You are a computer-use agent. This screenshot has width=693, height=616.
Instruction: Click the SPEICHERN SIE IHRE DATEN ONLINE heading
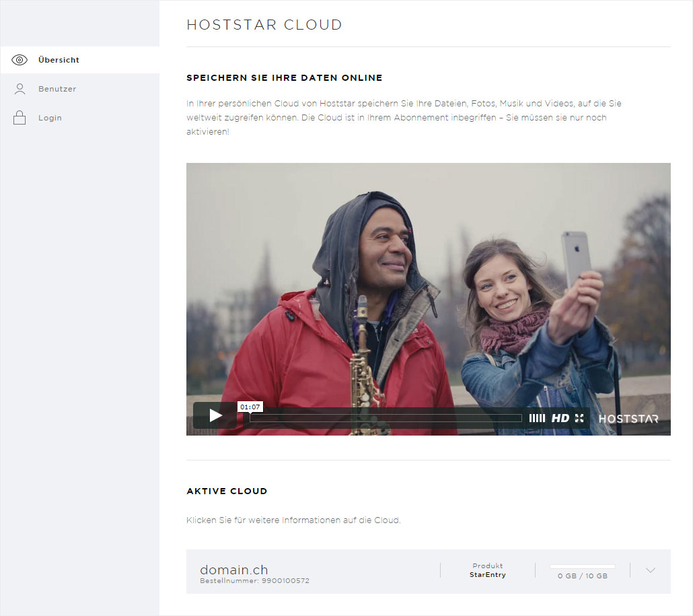tap(284, 78)
